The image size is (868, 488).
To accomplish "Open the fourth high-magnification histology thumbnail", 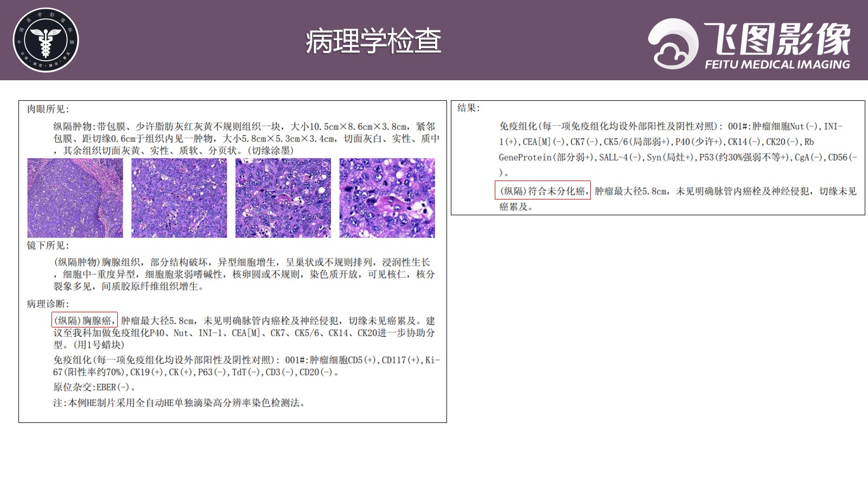I will (x=387, y=198).
